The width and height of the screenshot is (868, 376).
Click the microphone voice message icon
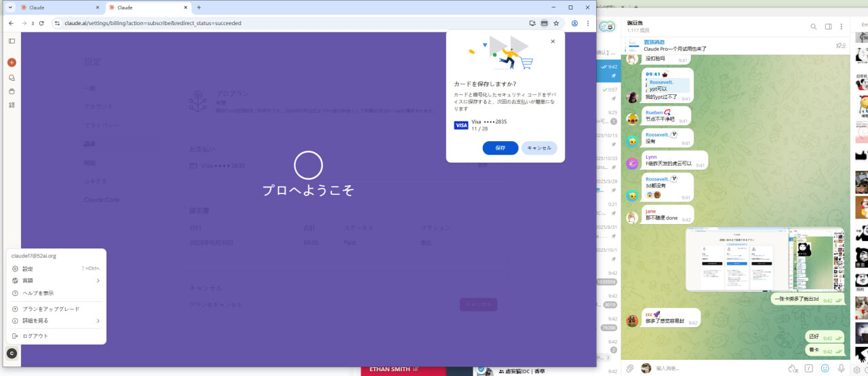pyautogui.click(x=842, y=368)
